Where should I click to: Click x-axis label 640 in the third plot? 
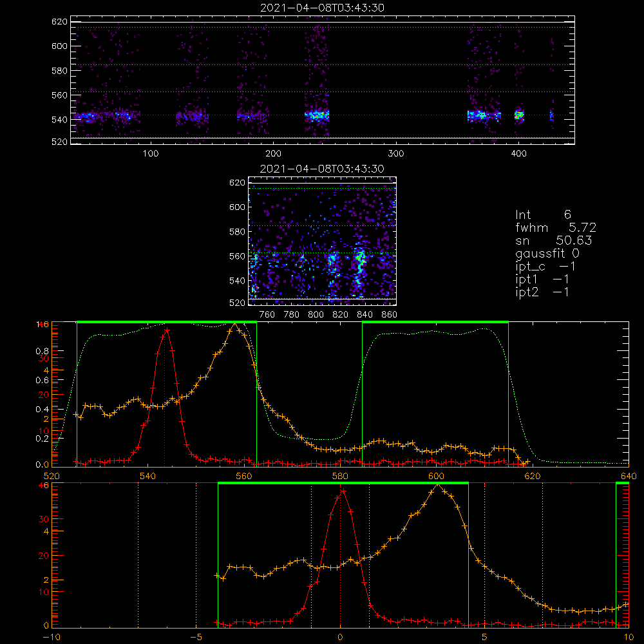tap(629, 476)
